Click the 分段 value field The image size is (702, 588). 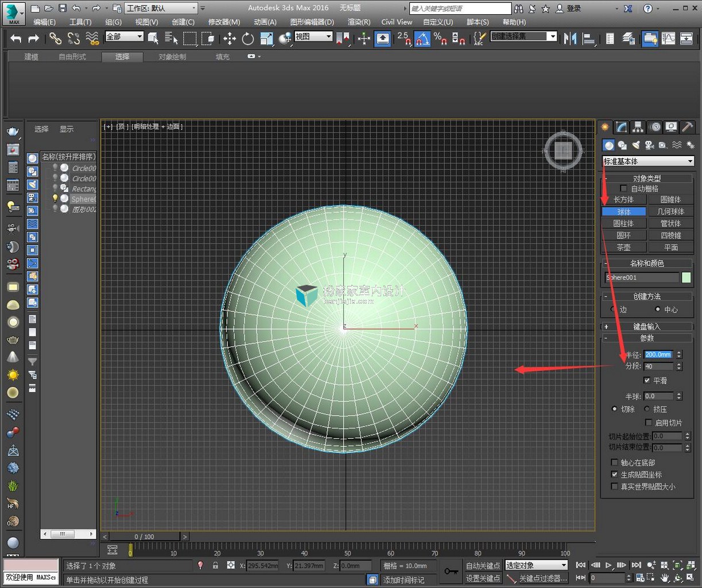[658, 366]
